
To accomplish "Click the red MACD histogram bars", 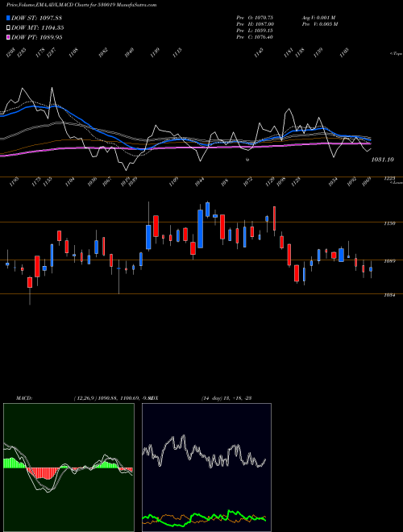I will (43, 473).
